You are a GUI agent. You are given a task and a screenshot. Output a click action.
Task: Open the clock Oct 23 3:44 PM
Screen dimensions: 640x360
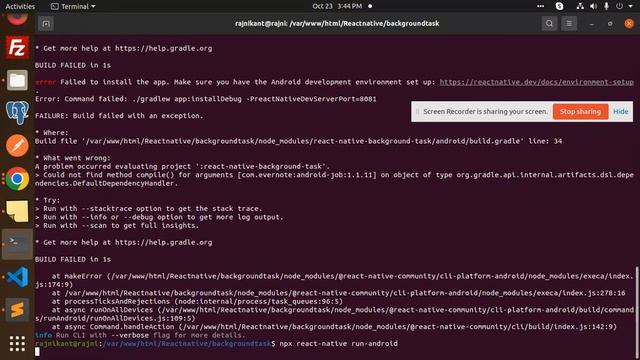pyautogui.click(x=337, y=6)
